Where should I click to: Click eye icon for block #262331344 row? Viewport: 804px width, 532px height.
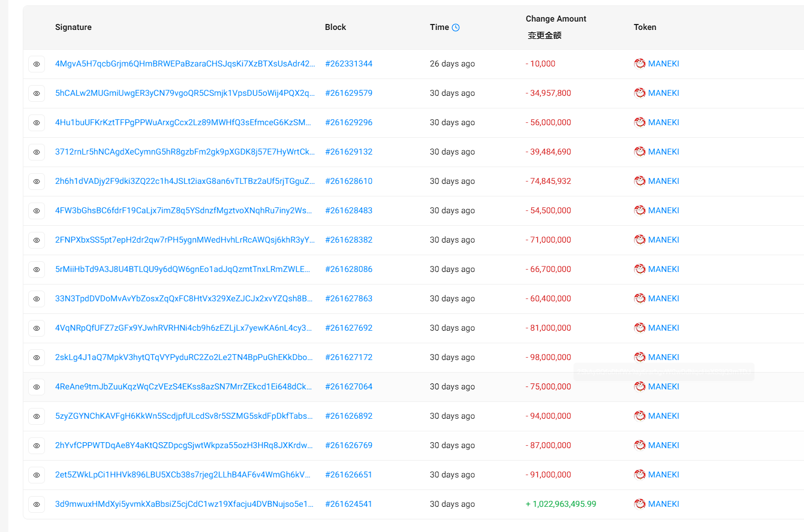coord(37,64)
